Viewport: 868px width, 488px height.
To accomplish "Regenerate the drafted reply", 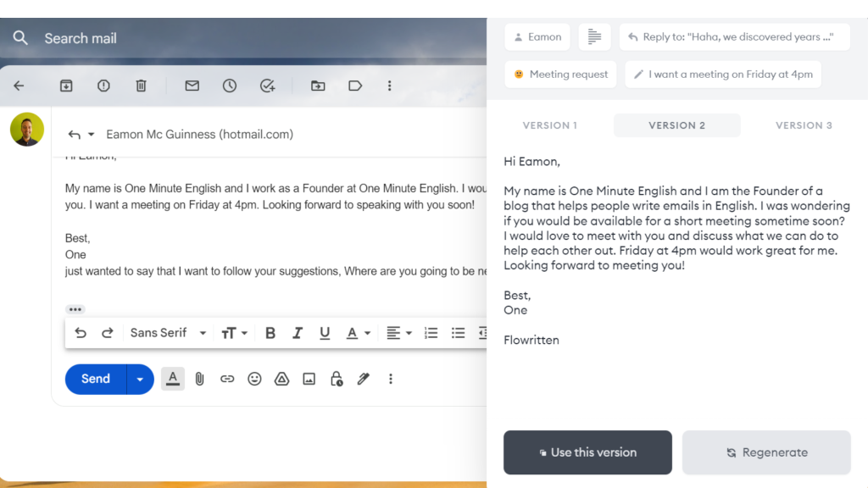I will (x=765, y=452).
